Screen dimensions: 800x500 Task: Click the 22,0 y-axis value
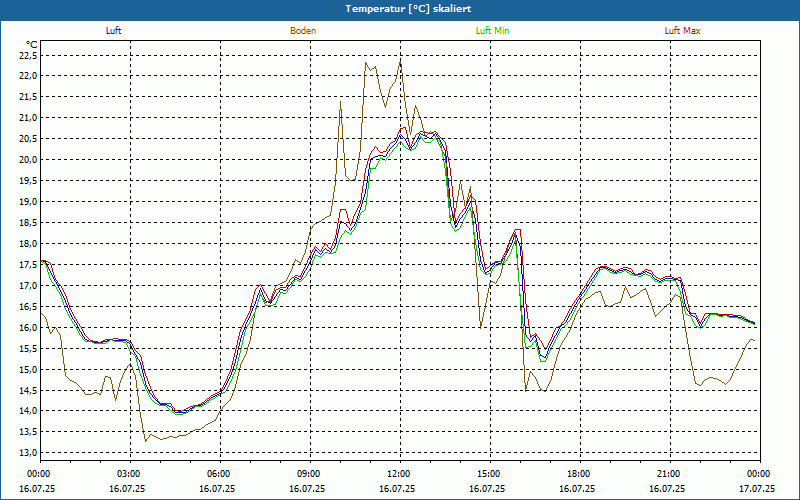tap(28, 76)
